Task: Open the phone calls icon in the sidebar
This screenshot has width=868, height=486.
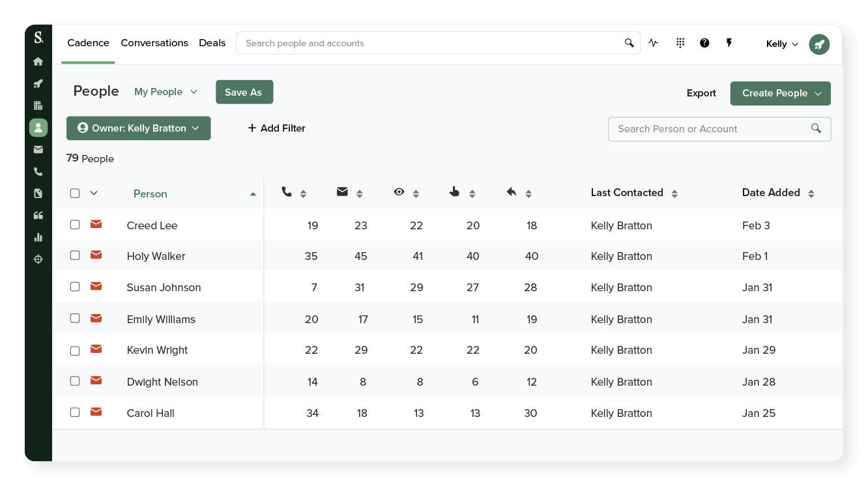Action: click(x=38, y=171)
